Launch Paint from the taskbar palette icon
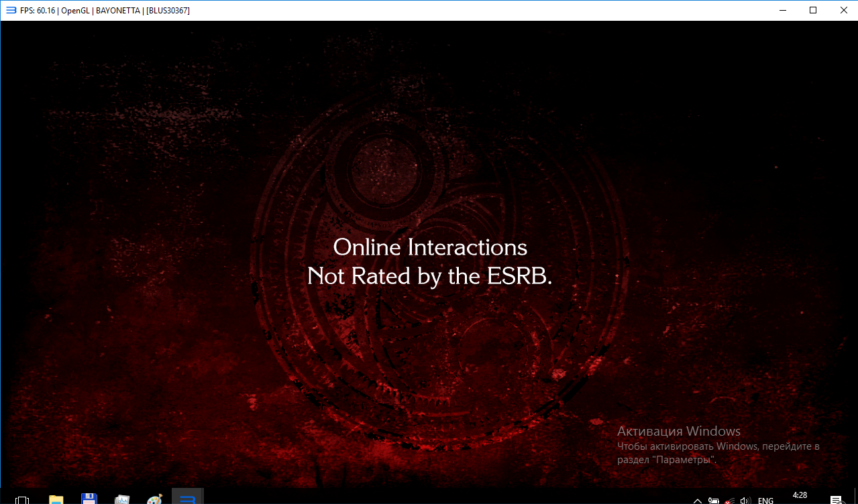The width and height of the screenshot is (858, 504). tap(155, 499)
